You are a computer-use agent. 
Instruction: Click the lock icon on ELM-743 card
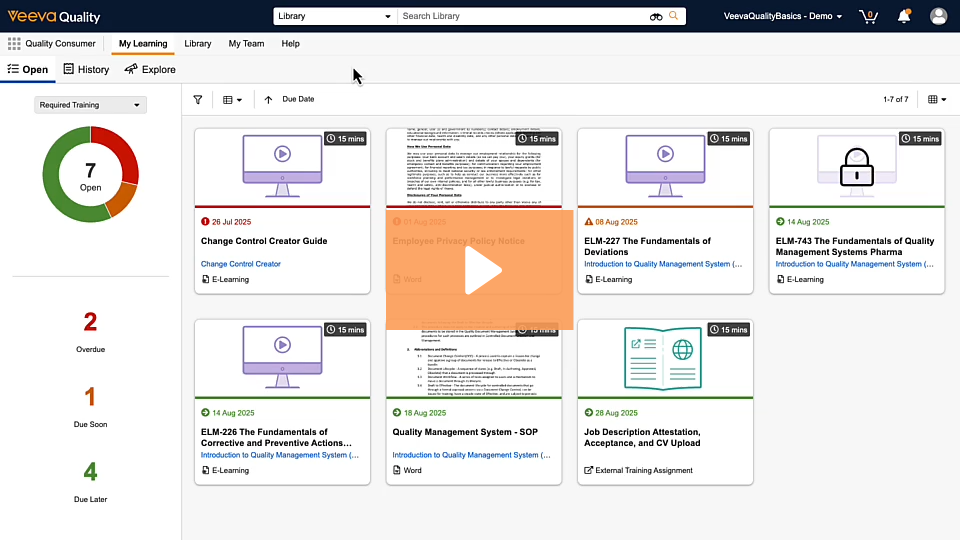point(857,167)
